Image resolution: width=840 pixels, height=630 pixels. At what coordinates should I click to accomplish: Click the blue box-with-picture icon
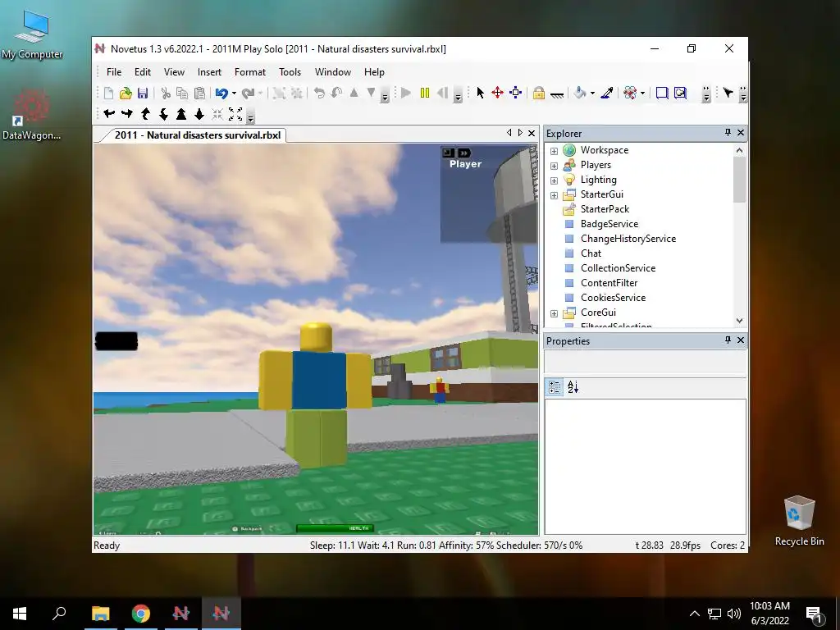680,93
